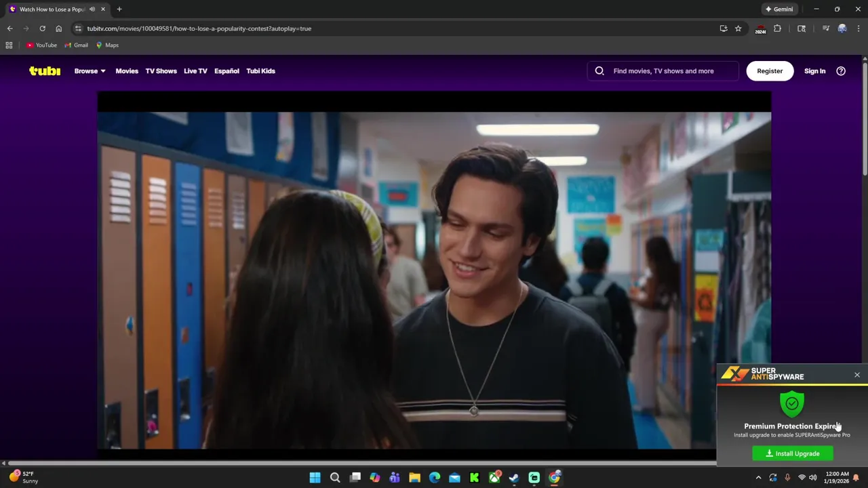868x488 pixels.
Task: Open the Xbox app from the taskbar
Action: click(494, 478)
